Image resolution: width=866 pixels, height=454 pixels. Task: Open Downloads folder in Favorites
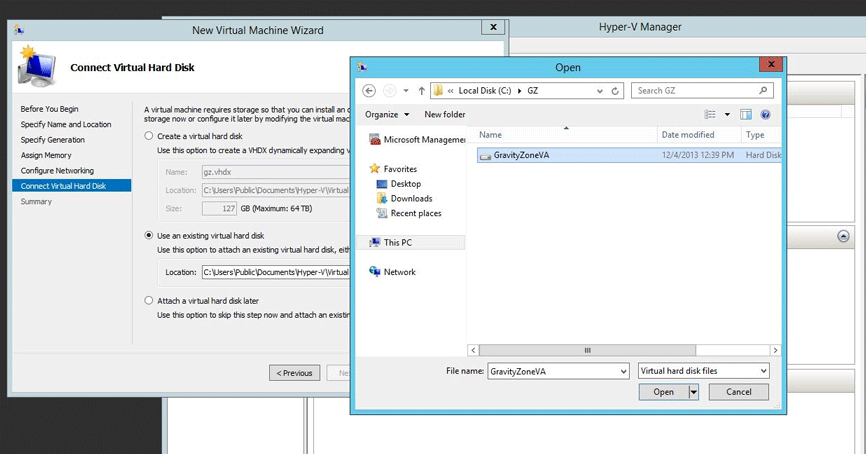(411, 199)
